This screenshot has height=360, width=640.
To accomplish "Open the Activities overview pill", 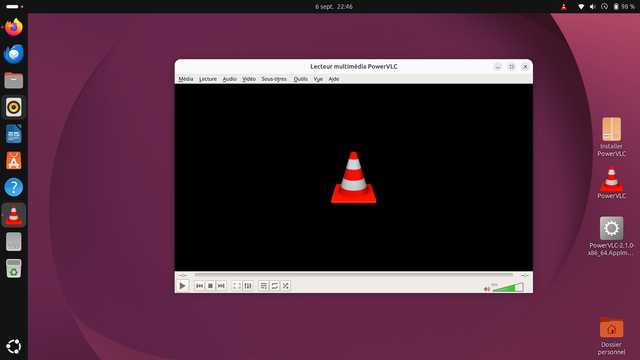I will coord(15,7).
